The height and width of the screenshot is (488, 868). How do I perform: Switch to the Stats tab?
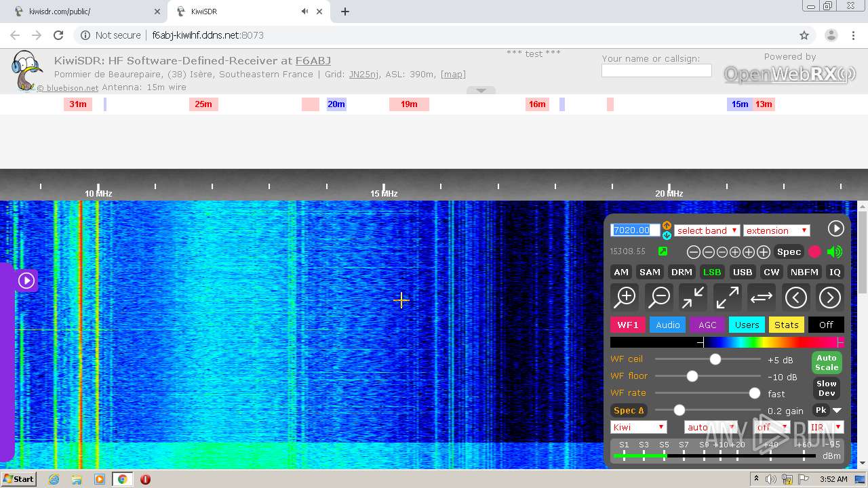(787, 325)
